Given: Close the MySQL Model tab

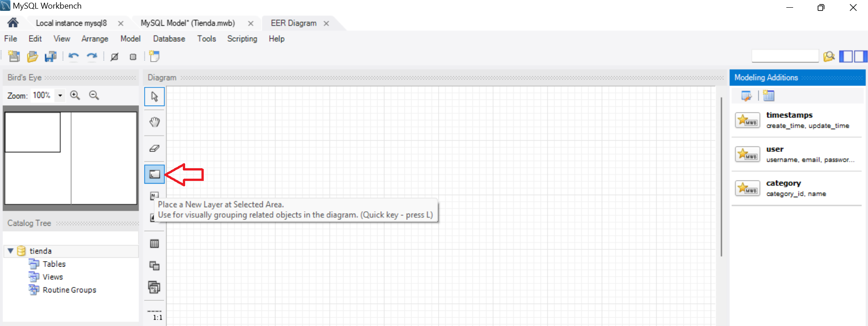Looking at the screenshot, I should tap(251, 24).
